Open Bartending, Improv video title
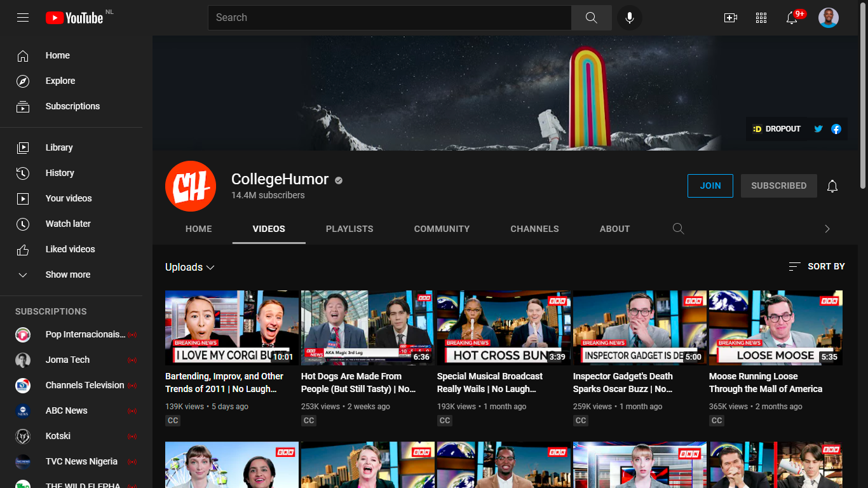Viewport: 868px width, 488px height. (x=224, y=383)
